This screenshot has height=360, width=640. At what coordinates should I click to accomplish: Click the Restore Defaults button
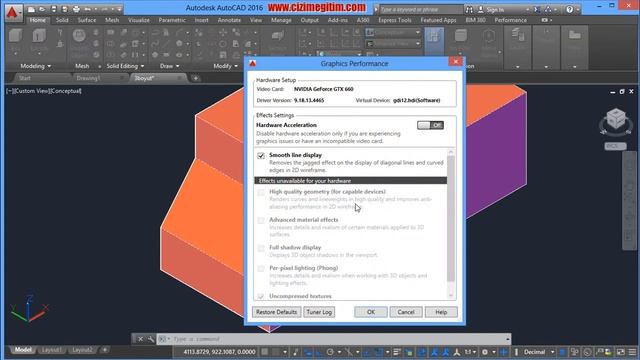click(x=277, y=312)
